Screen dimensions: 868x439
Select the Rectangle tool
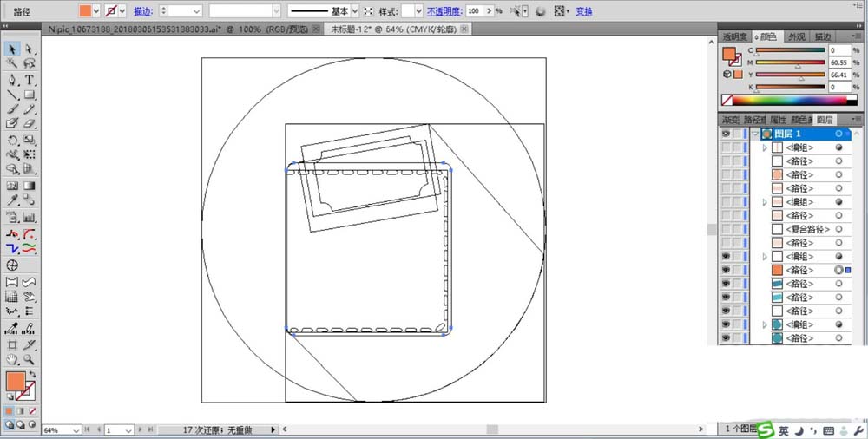[x=29, y=95]
